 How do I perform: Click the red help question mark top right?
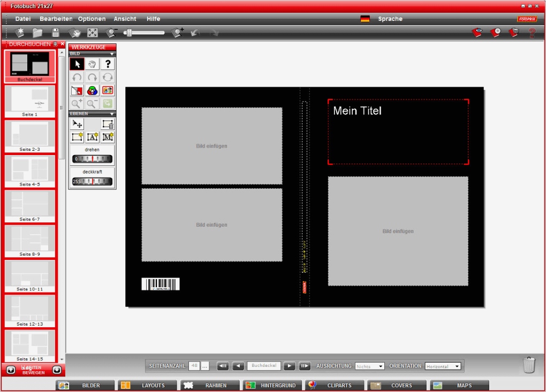tap(532, 33)
